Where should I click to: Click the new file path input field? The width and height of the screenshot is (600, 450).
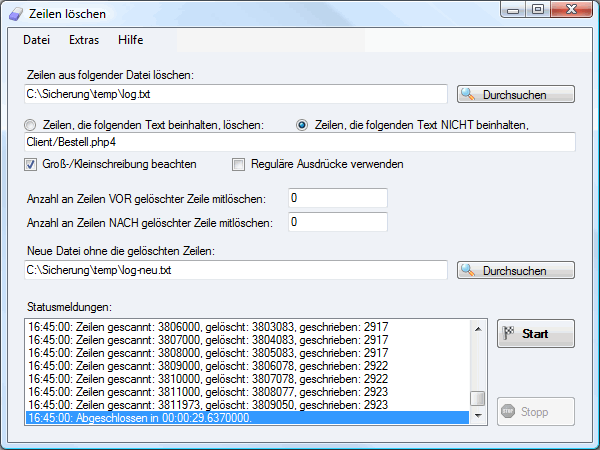point(235,270)
